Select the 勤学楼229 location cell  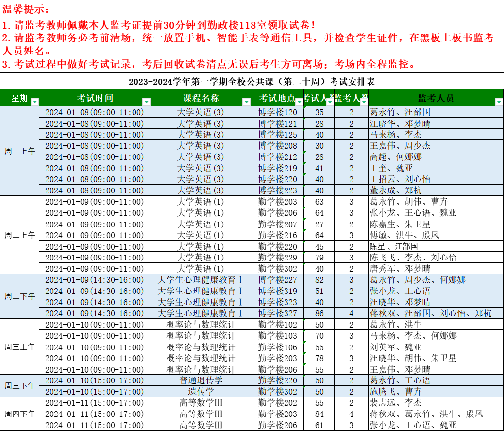click(277, 258)
